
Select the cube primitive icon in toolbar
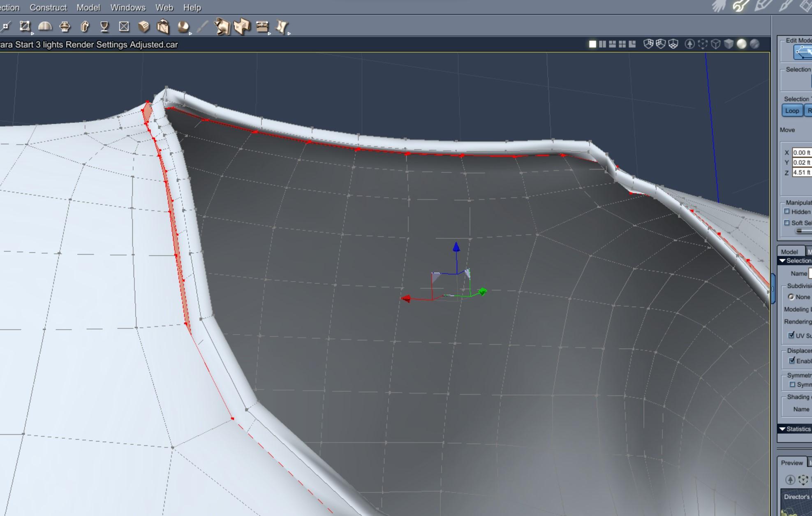click(x=143, y=27)
